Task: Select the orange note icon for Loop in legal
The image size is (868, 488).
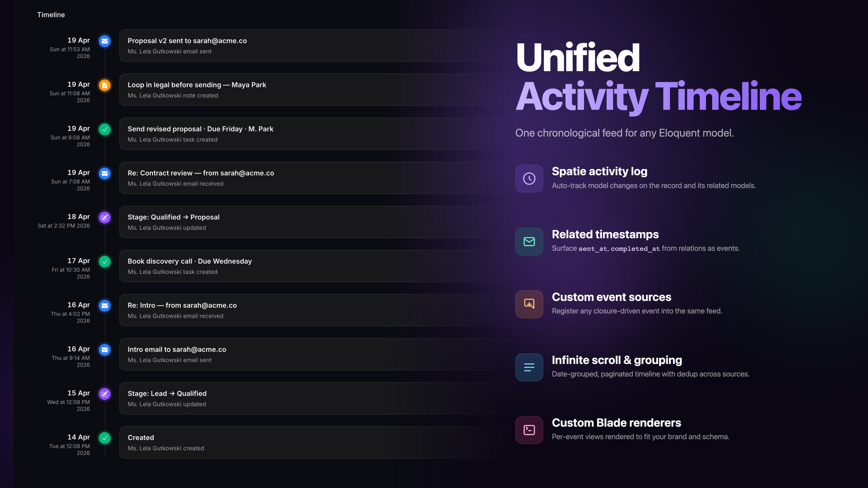Action: pyautogui.click(x=104, y=85)
